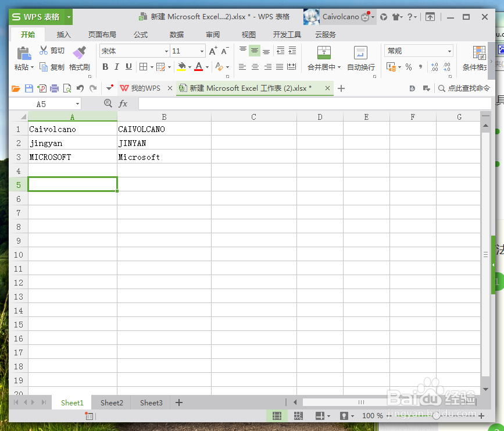Toggle underline formatting
Screen dimensions: 504x431
[x=128, y=67]
